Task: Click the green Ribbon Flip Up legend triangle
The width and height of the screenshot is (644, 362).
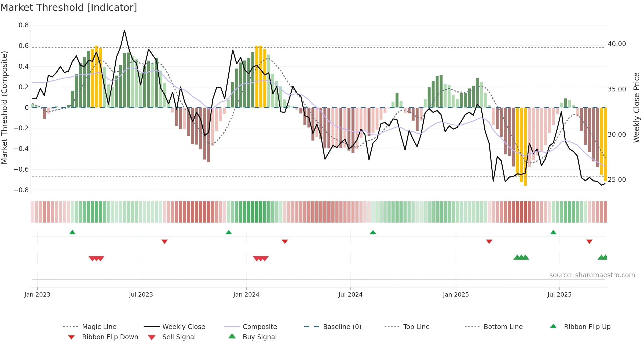Action: click(553, 326)
